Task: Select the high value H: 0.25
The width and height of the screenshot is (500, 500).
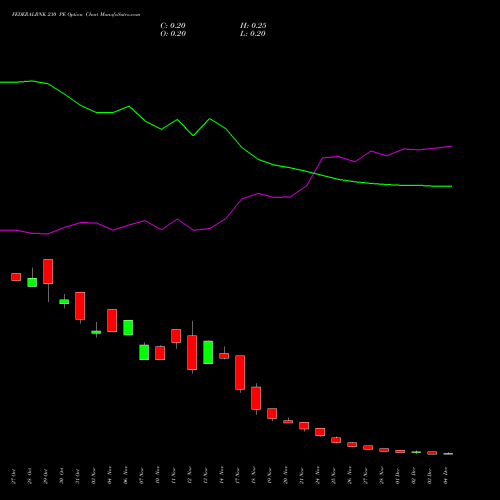Action: pos(253,26)
